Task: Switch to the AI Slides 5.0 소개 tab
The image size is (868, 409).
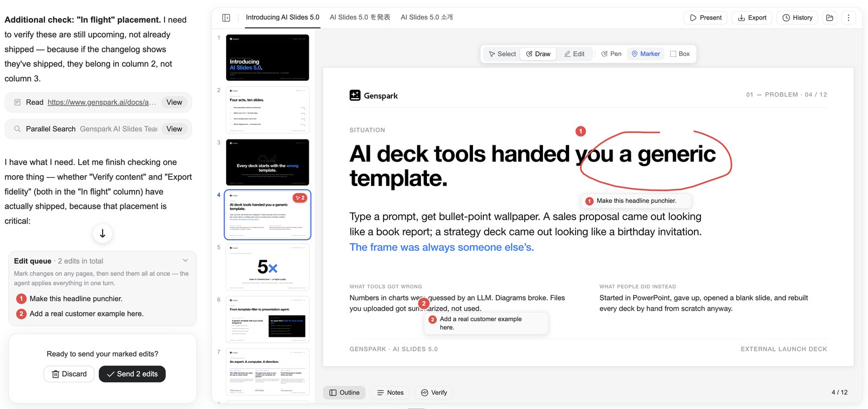Action: (x=426, y=17)
